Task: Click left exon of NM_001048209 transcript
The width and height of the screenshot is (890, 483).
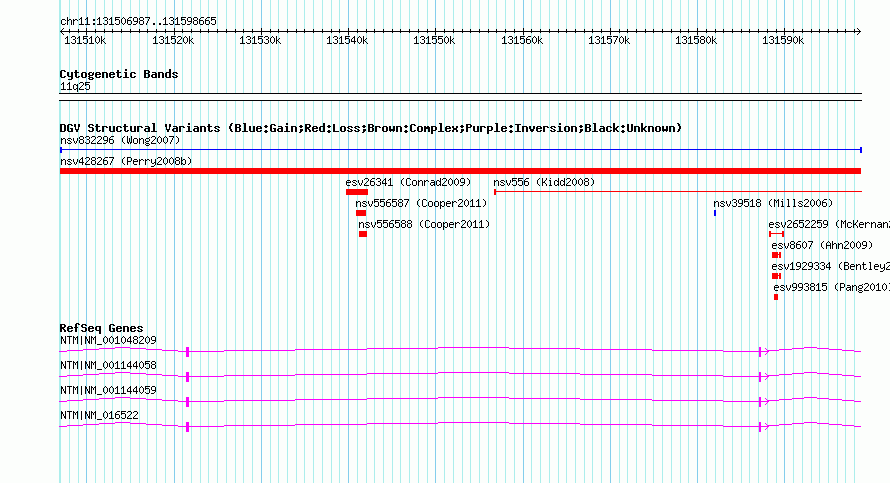Action: click(x=187, y=352)
